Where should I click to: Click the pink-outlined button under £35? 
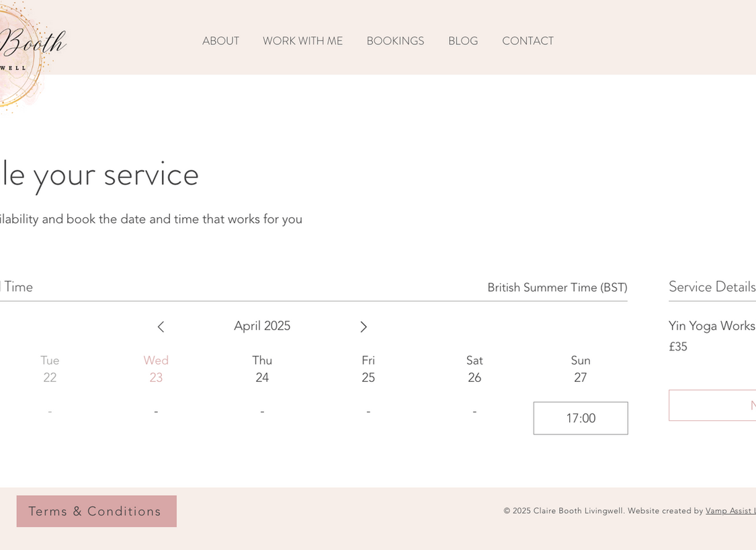point(712,405)
